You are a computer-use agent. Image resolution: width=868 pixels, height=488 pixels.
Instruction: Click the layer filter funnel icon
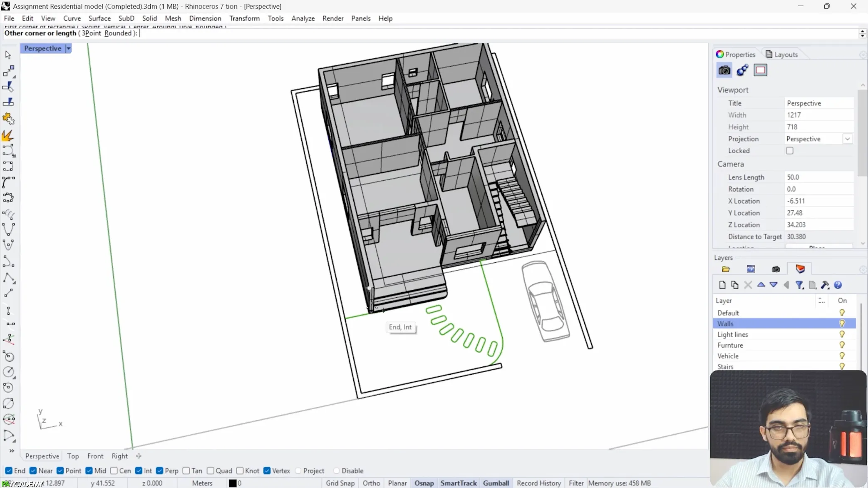point(799,285)
